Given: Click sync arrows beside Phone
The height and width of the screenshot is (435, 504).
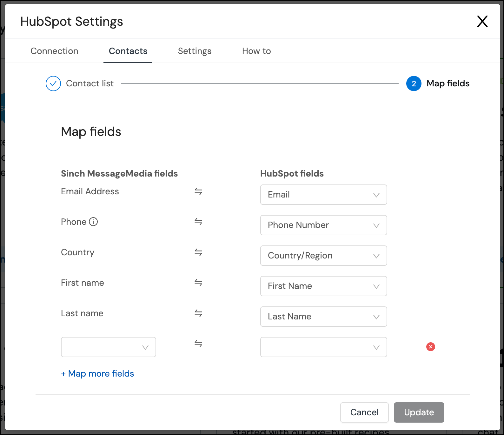Looking at the screenshot, I should pyautogui.click(x=198, y=222).
